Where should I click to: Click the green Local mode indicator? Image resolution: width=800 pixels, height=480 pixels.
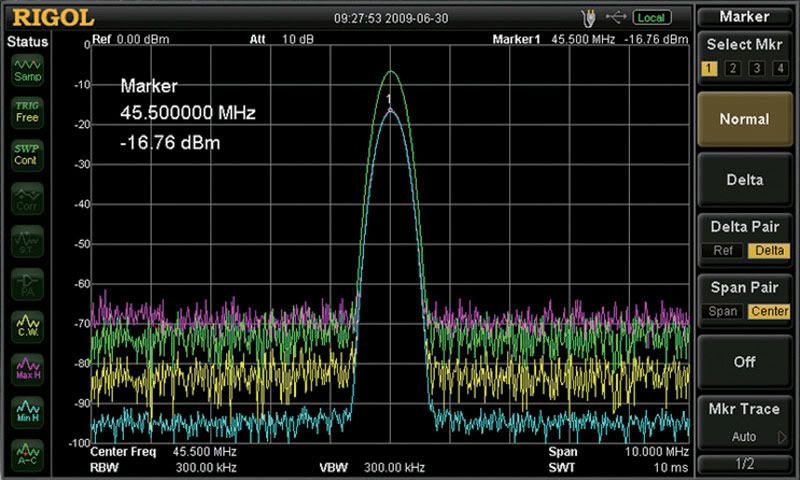(x=652, y=18)
